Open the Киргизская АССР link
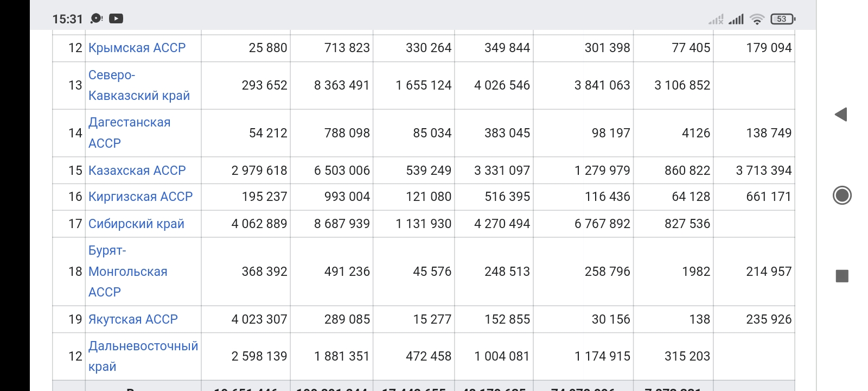Screen dimensions: 868x391 click(141, 197)
